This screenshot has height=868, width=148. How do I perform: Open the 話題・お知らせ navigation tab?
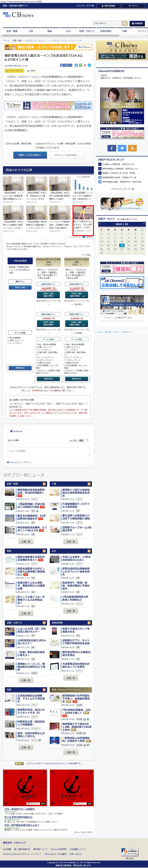point(87,31)
